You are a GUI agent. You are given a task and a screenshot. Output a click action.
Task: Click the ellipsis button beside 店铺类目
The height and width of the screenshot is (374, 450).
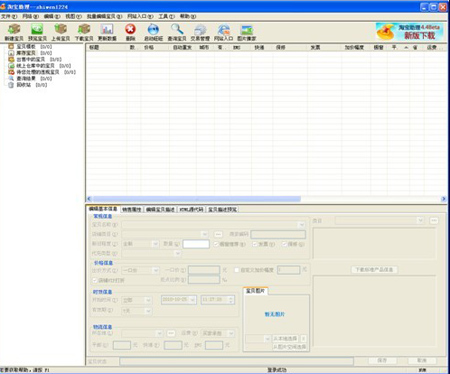coord(218,234)
